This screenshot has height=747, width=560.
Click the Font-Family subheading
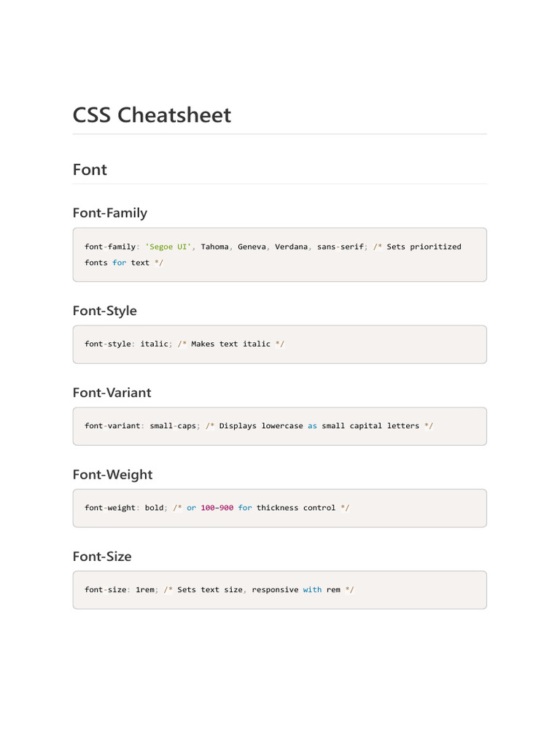[x=109, y=213]
